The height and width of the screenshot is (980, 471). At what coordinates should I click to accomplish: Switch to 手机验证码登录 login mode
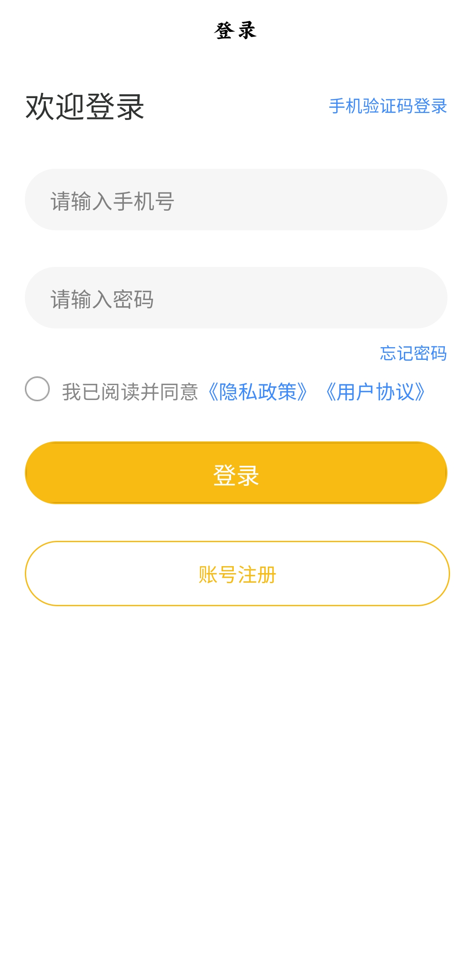point(388,106)
